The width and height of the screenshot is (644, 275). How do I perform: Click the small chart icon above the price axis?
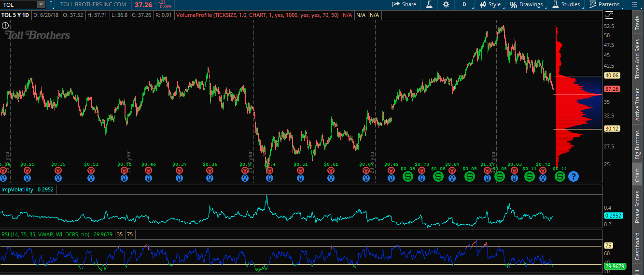pyautogui.click(x=608, y=15)
